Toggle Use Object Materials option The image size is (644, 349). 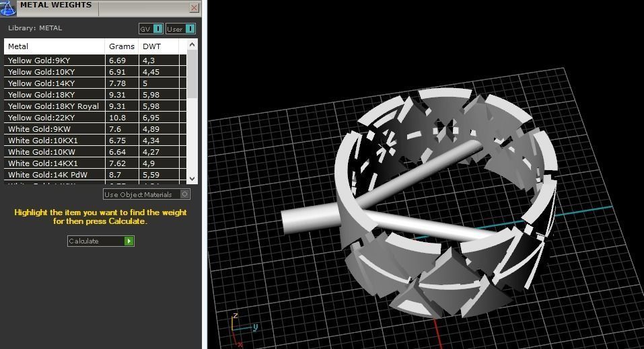[147, 194]
